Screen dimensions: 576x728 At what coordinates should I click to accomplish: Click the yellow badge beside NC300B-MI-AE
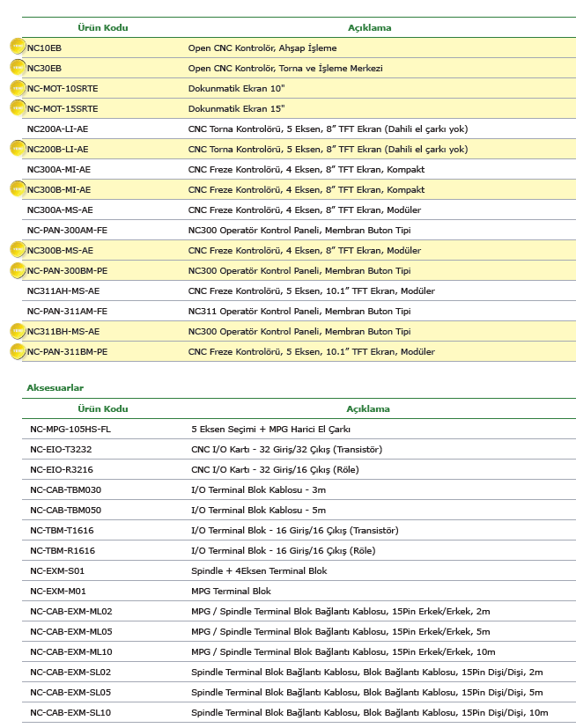click(18, 188)
